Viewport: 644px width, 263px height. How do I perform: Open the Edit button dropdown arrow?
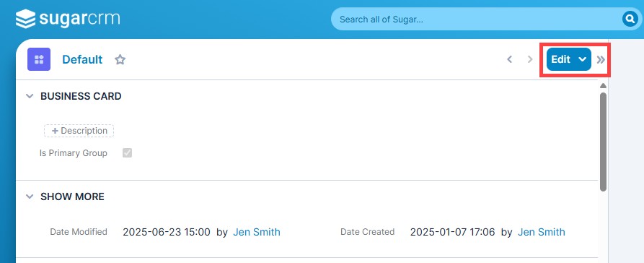click(x=583, y=59)
